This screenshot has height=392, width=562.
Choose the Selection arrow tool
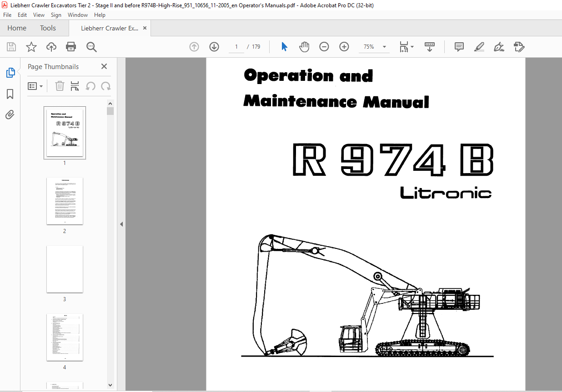point(285,47)
